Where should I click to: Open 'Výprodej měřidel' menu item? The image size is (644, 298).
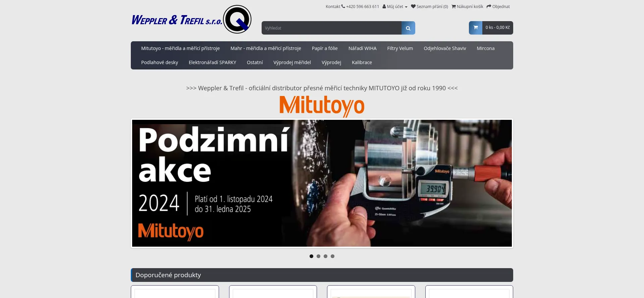click(x=292, y=62)
